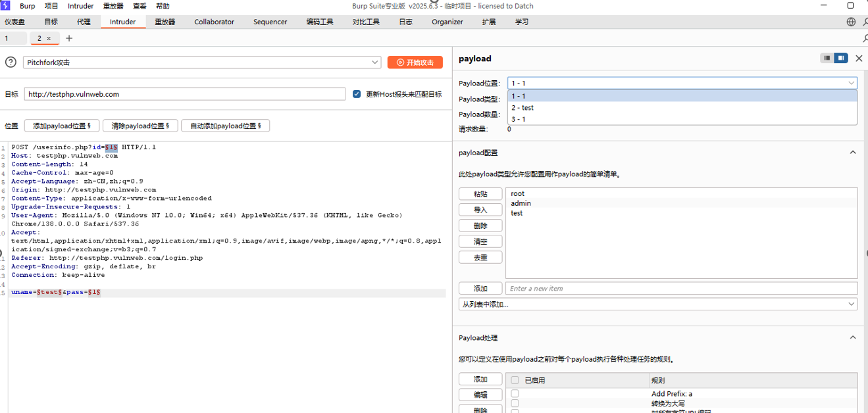The width and height of the screenshot is (868, 413).
Task: Switch to the Organizer tab
Action: (447, 22)
